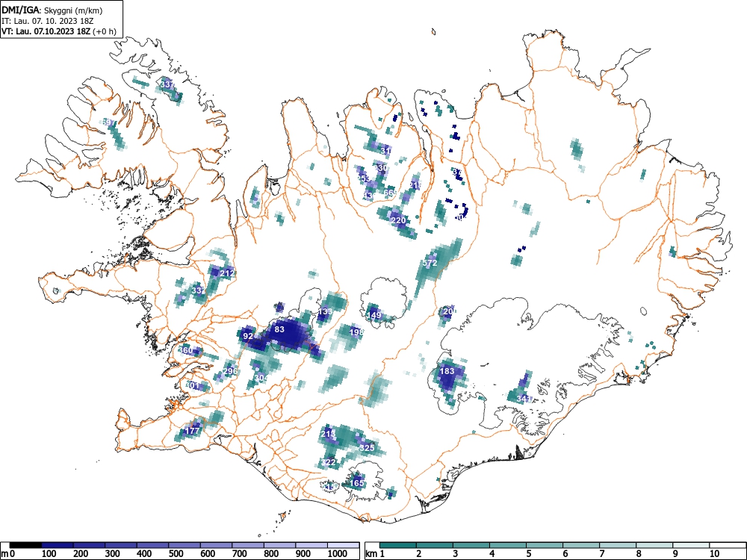Click the 400–500 m legend swatch
This screenshot has height=560, width=747.
click(x=153, y=545)
